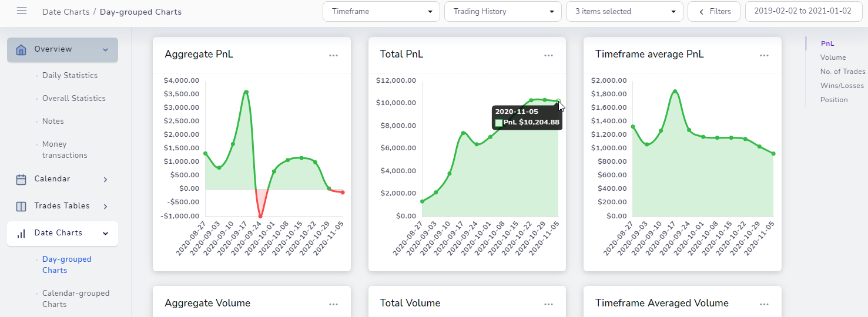The width and height of the screenshot is (868, 317).
Task: Open the Total PnL chart ellipsis menu
Action: click(x=548, y=55)
